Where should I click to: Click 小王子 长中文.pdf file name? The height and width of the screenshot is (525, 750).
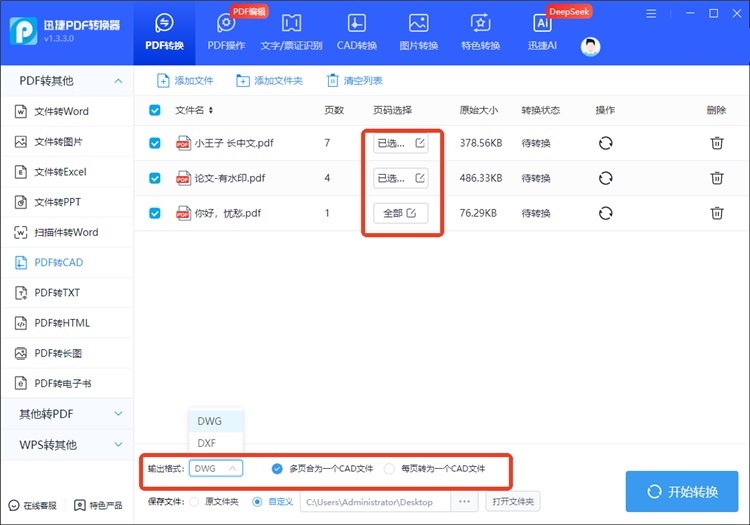tap(234, 143)
